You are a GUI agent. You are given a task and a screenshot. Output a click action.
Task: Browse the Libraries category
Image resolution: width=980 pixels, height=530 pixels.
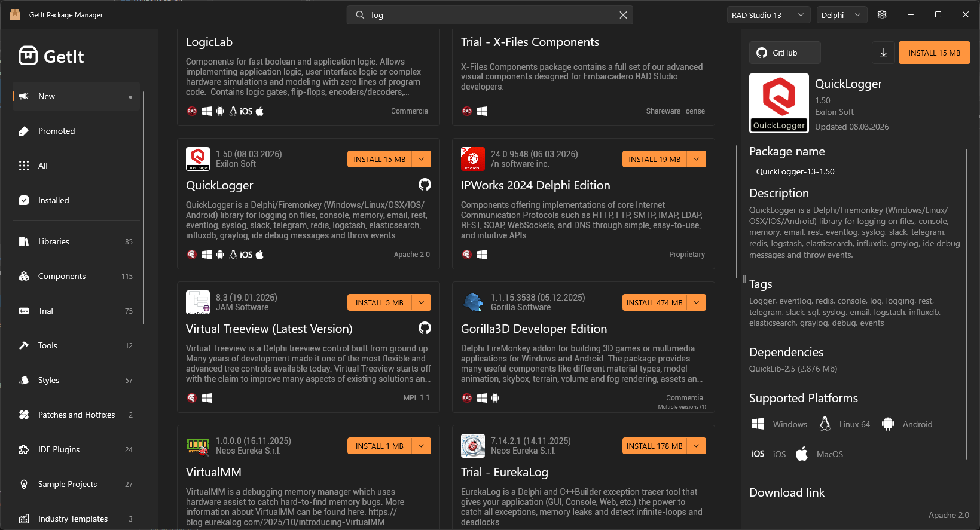click(76, 241)
